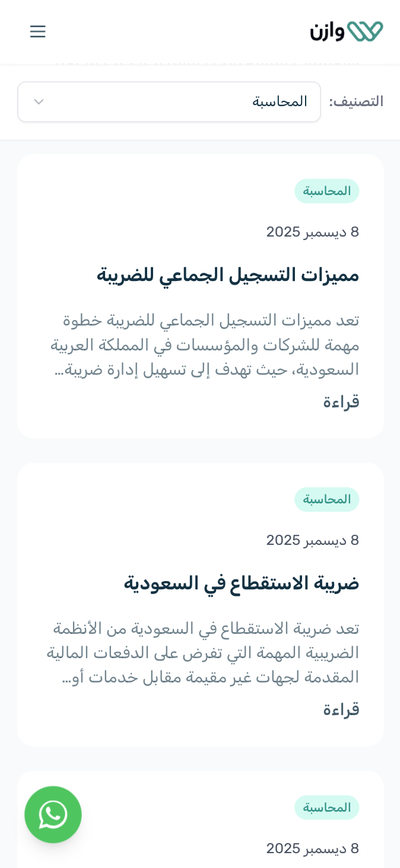Click the first card's 8 ديسمبر 2025 date
Screen dimensions: 400x868
point(313,232)
